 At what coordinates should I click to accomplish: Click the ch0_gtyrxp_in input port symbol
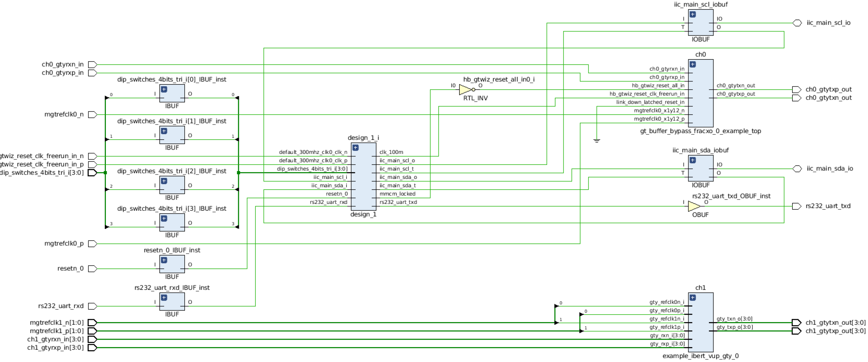[x=93, y=73]
